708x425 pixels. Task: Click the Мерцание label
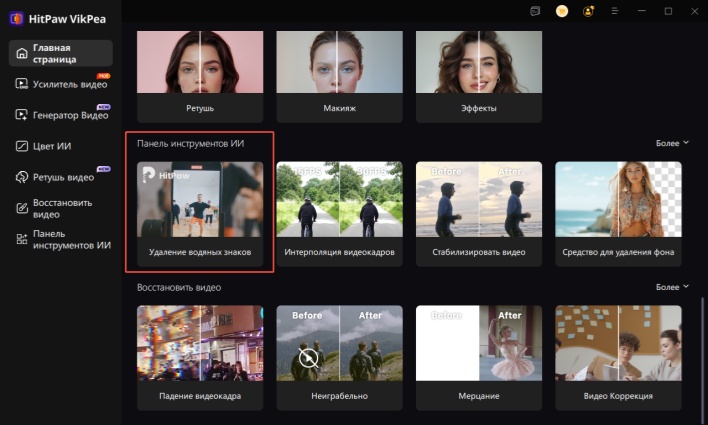tap(479, 396)
